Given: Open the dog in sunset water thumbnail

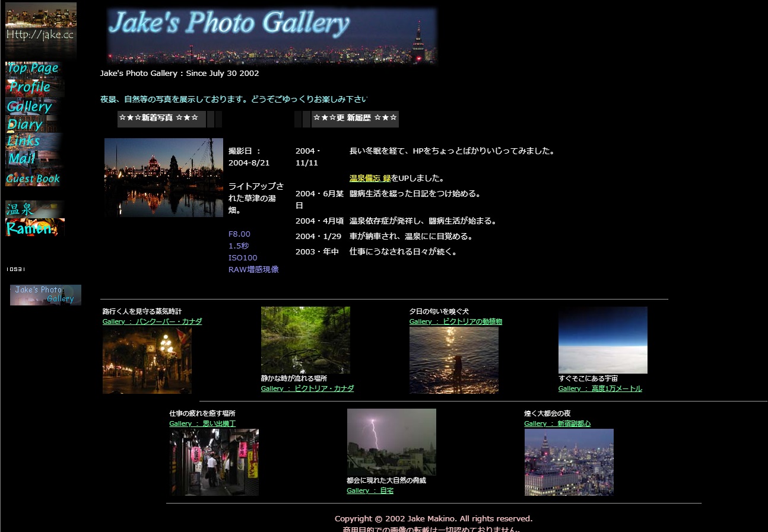Looking at the screenshot, I should pyautogui.click(x=453, y=360).
